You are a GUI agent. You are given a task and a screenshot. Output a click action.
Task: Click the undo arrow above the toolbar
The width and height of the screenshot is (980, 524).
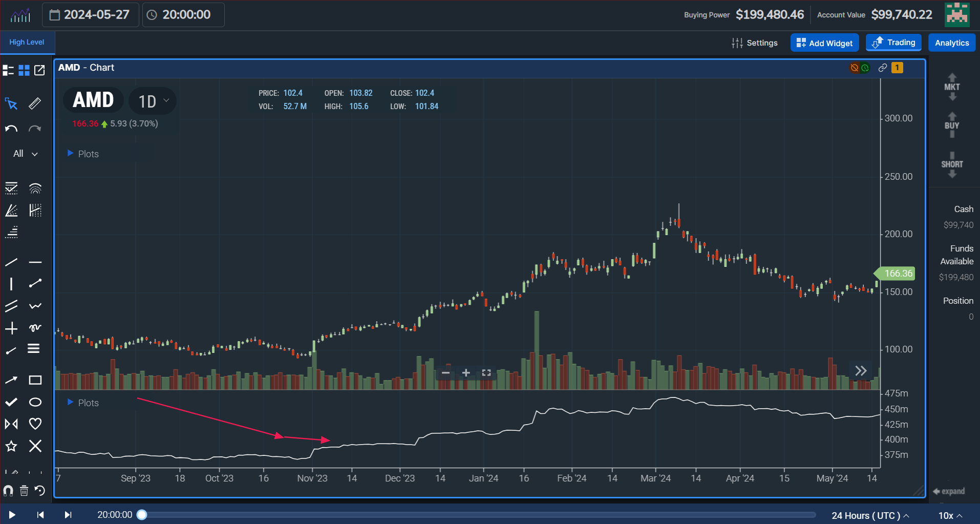(10, 128)
